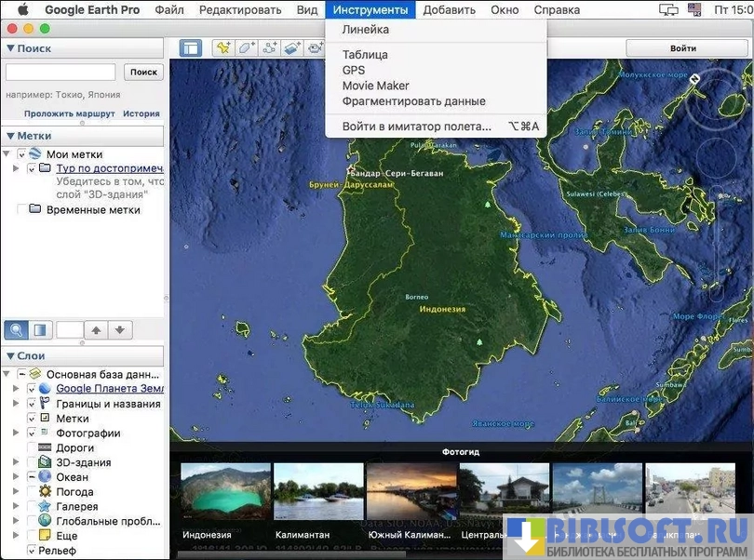
Task: Check the Погода layer checkbox
Action: tap(32, 492)
